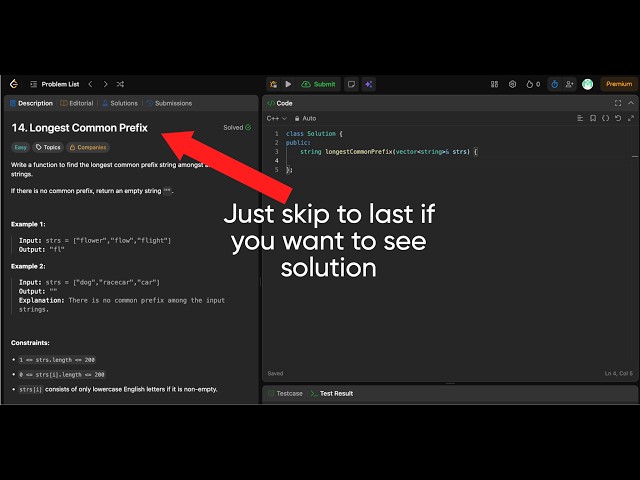This screenshot has height=480, width=640.
Task: Start the timer stopwatch icon
Action: 554,84
